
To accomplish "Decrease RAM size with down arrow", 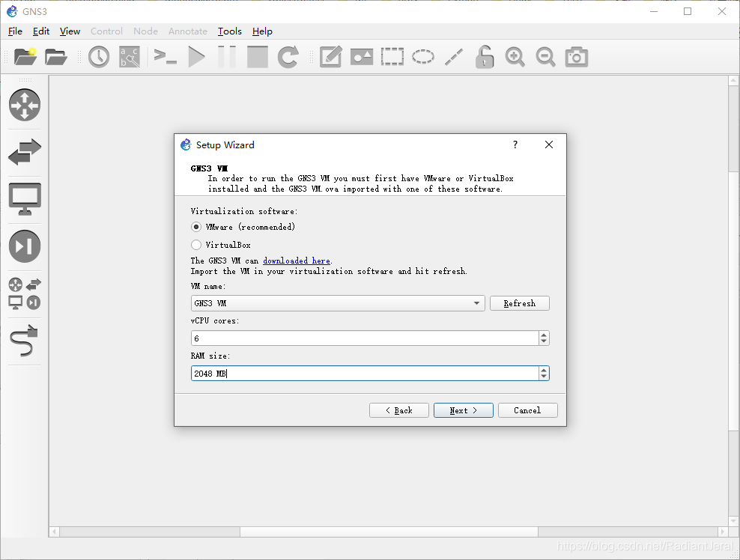I will tap(544, 377).
